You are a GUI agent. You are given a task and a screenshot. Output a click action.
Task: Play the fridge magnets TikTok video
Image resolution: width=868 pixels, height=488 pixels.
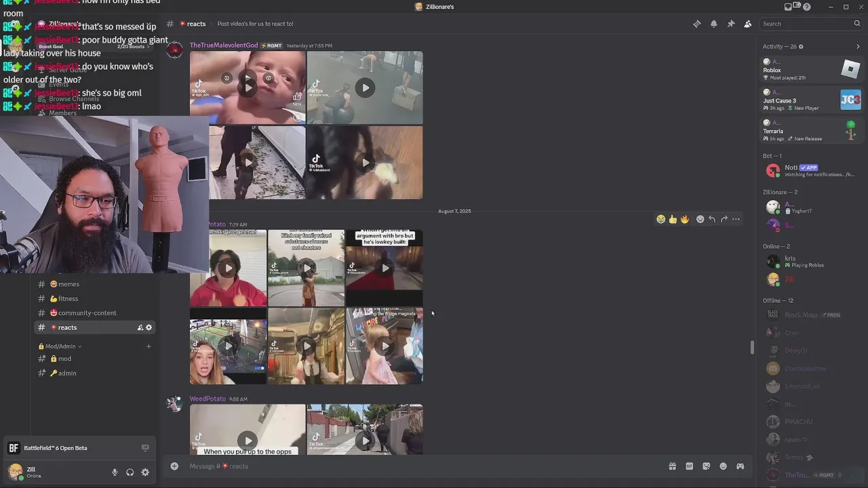coord(384,346)
